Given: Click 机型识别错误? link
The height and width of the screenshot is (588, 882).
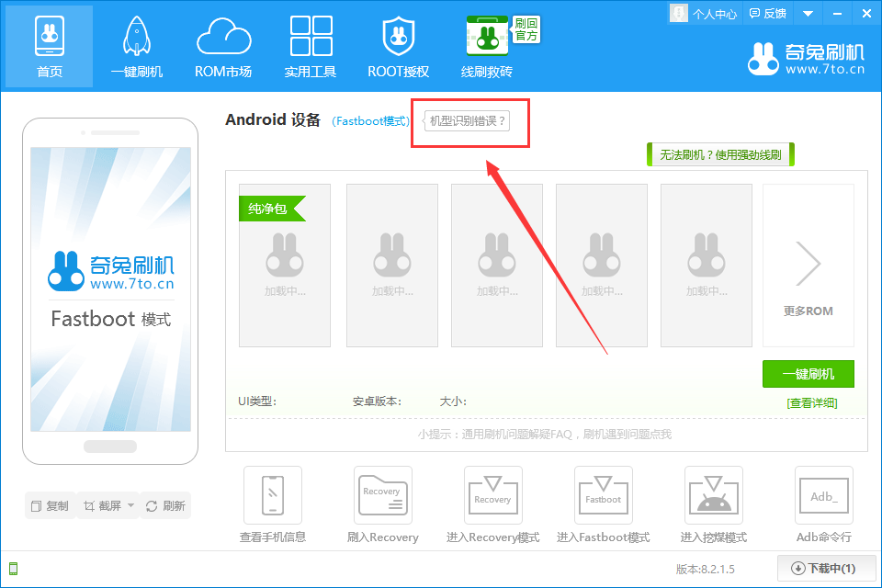Looking at the screenshot, I should coord(468,121).
